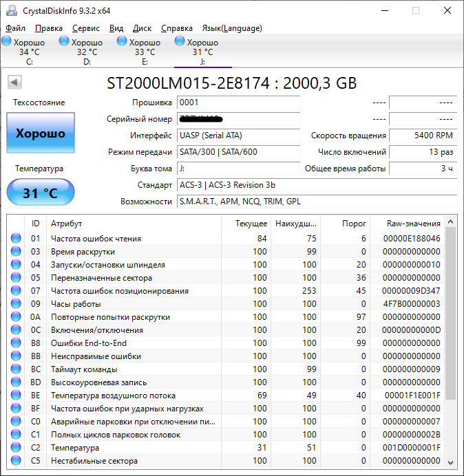
Task: Click status orb for attribute 04 row
Action: pyautogui.click(x=16, y=264)
